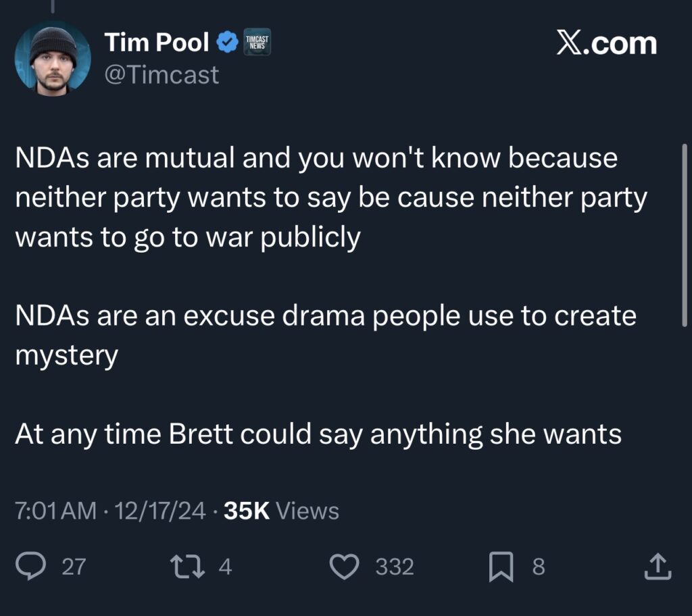This screenshot has height=616, width=692.
Task: Click the 7:01 AM timestamp
Action: click(55, 511)
